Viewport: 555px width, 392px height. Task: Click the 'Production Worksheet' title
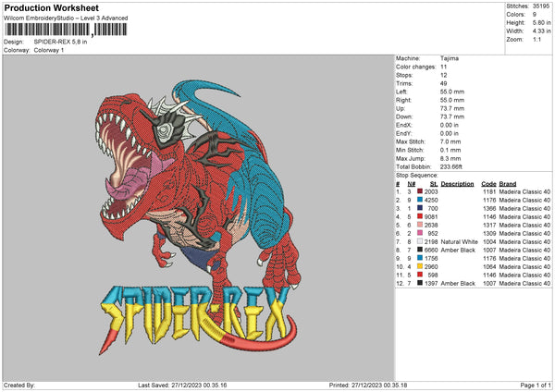tap(51, 8)
